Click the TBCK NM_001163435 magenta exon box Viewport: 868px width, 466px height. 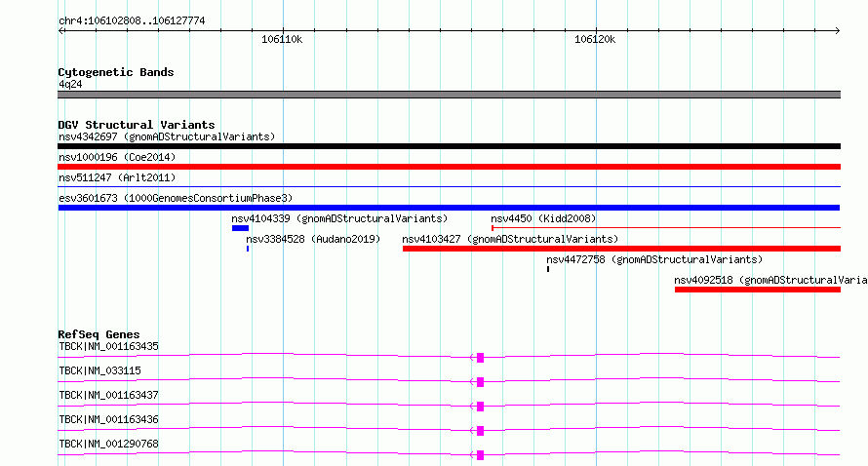tap(480, 358)
